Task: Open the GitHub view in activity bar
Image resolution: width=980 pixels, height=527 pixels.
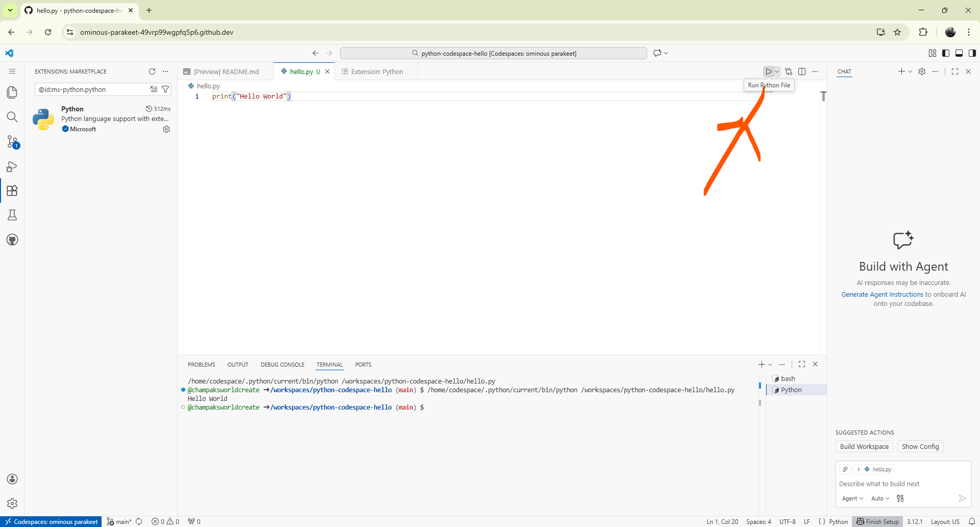Action: tap(12, 239)
